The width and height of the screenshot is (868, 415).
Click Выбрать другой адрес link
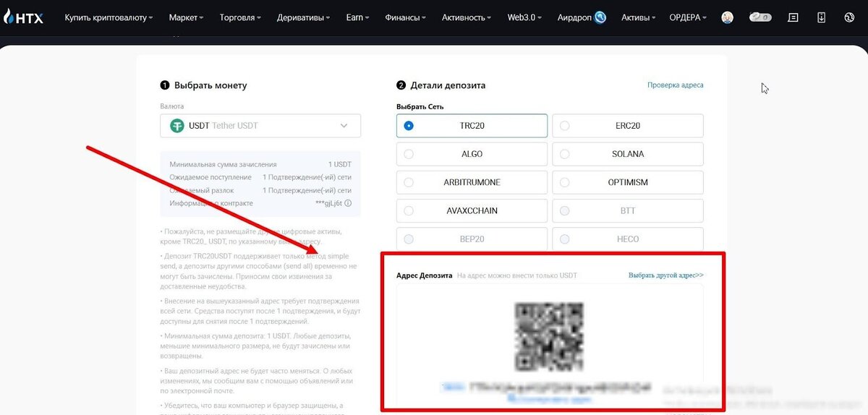click(x=666, y=275)
